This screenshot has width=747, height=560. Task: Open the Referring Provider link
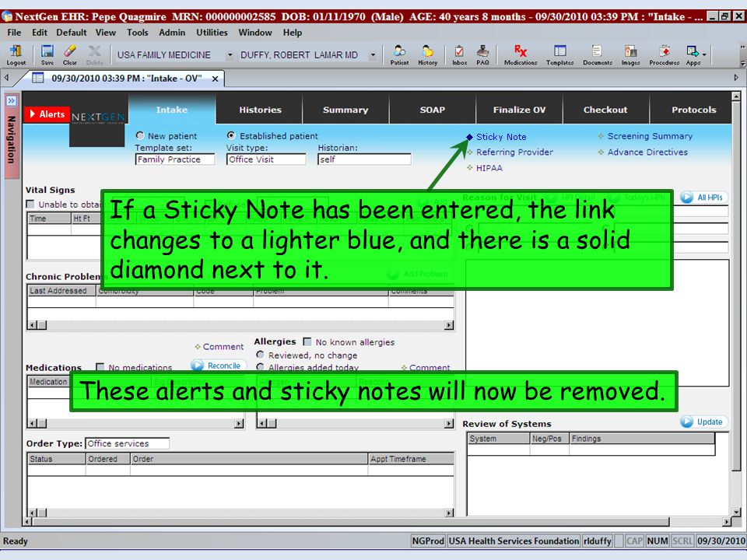point(514,152)
